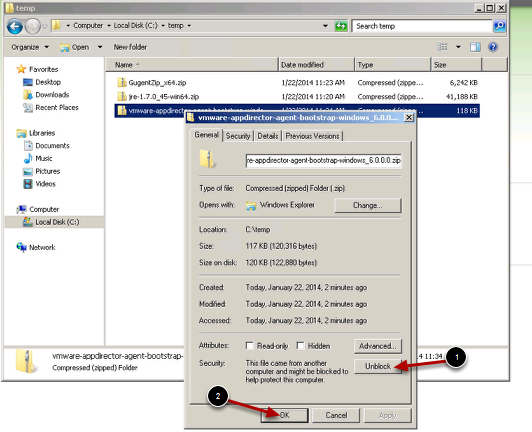This screenshot has width=532, height=432.
Task: Click the blue Help icon
Action: coord(493,47)
